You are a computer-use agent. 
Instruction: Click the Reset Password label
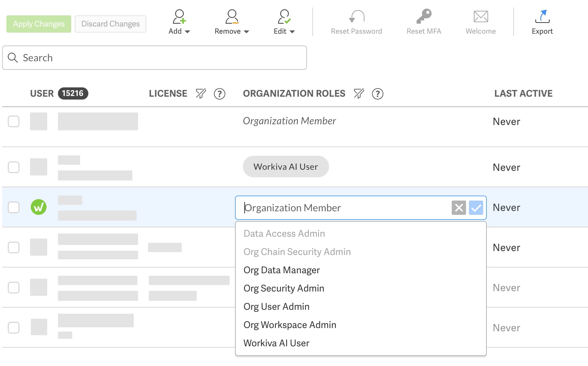(x=357, y=31)
